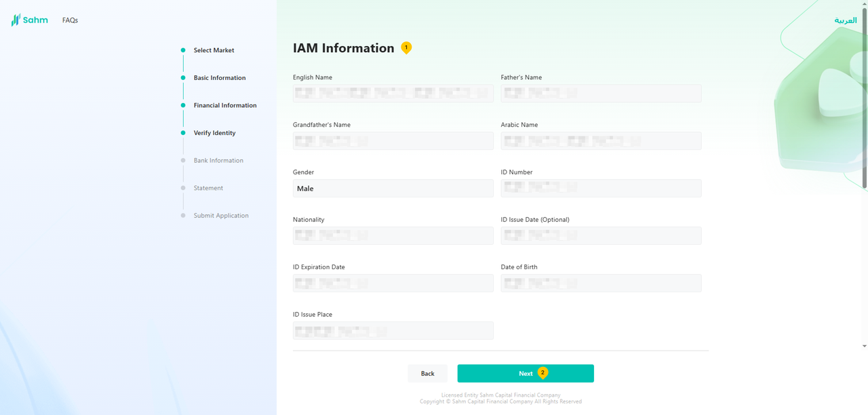Viewport: 868px width, 415px height.
Task: Click the Gender field showing Male
Action: [393, 189]
